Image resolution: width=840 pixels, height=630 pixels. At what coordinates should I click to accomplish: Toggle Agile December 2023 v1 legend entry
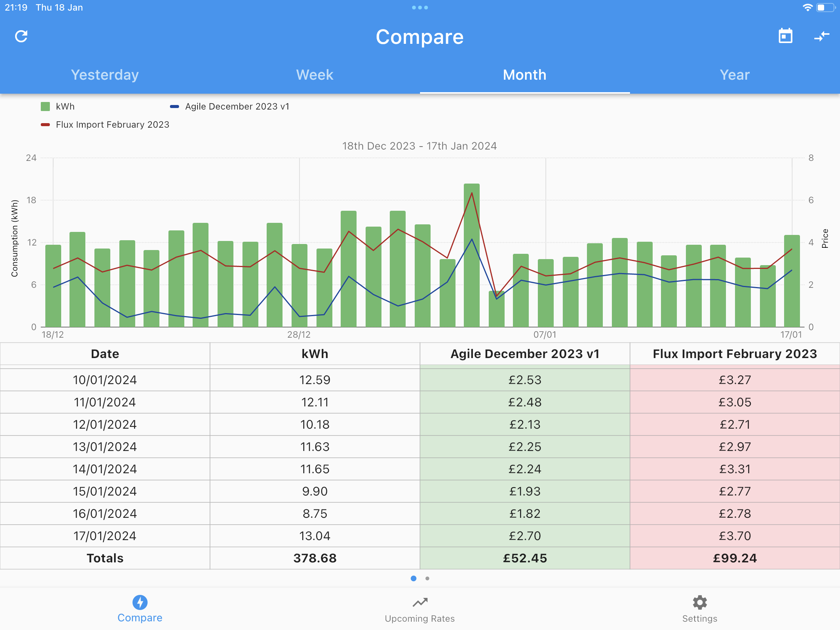click(229, 107)
